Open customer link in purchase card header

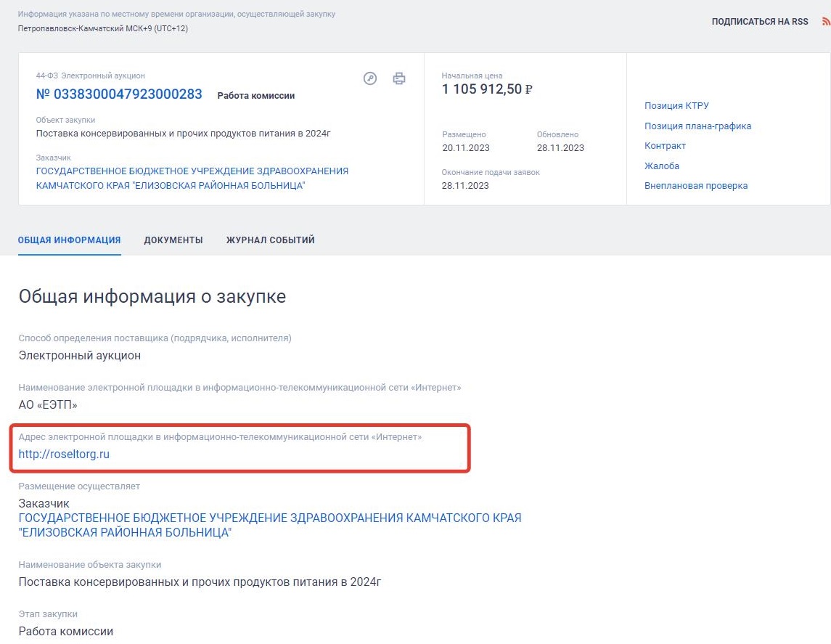pos(192,178)
